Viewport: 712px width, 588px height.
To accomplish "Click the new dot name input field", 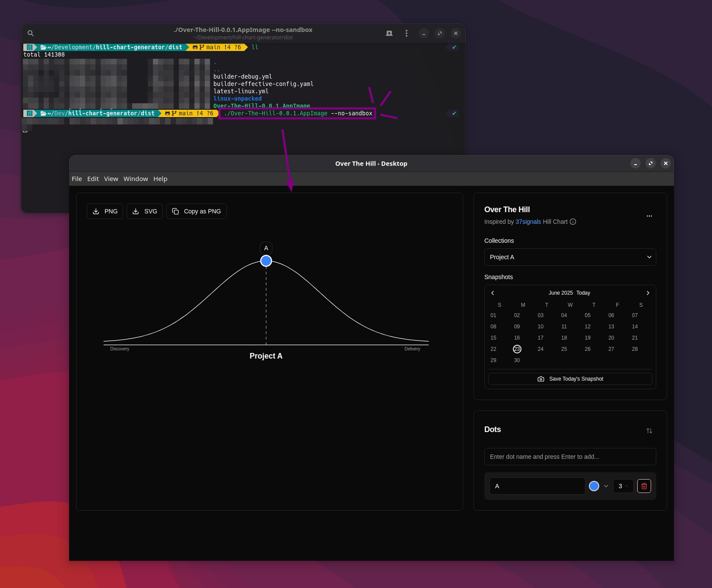I will pyautogui.click(x=570, y=457).
